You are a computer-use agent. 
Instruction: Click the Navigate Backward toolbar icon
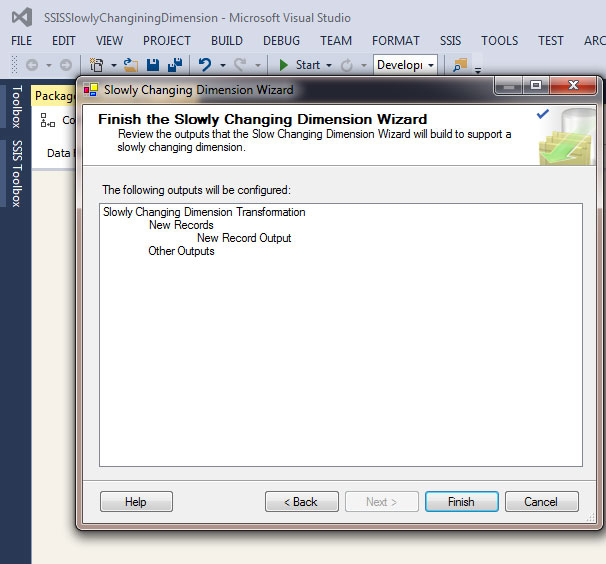(32, 65)
